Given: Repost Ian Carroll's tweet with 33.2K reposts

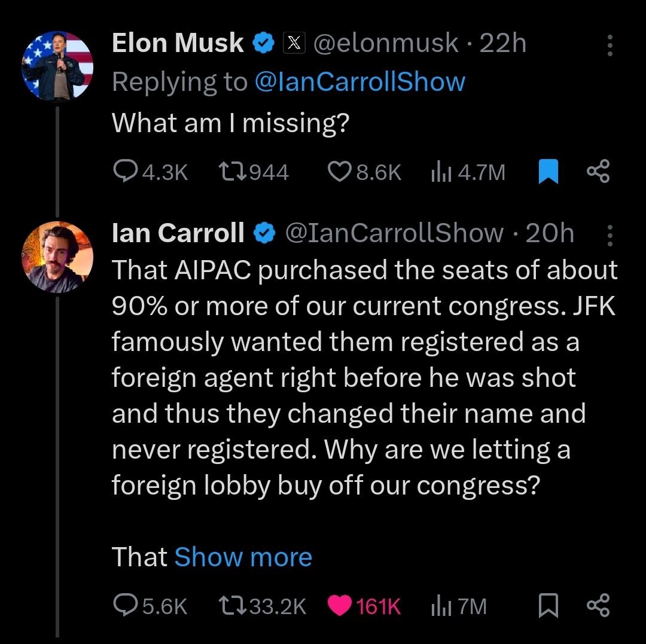Looking at the screenshot, I should pos(263,606).
